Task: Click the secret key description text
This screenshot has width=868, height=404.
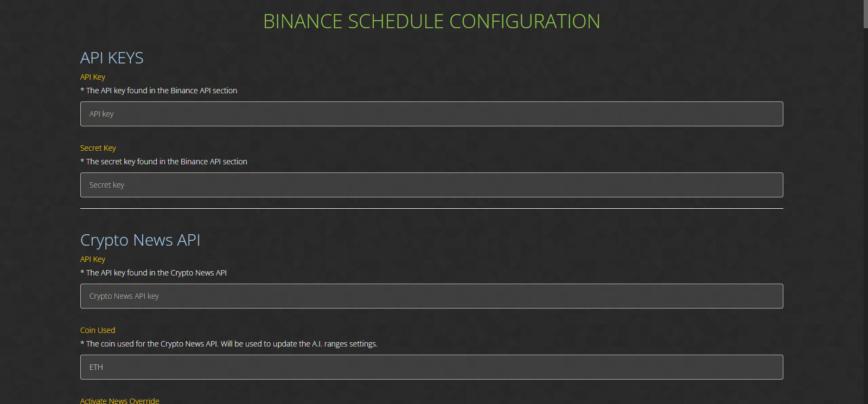Action: tap(167, 162)
